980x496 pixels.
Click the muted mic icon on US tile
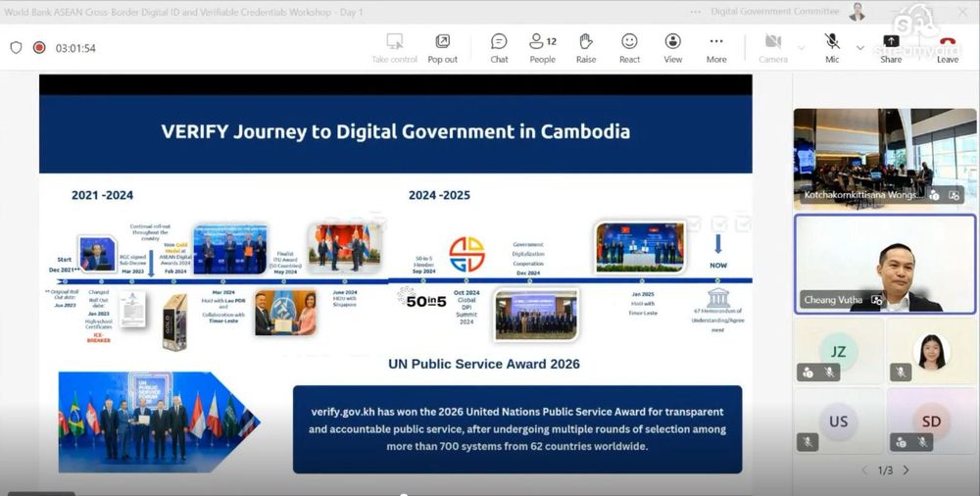[x=808, y=442]
